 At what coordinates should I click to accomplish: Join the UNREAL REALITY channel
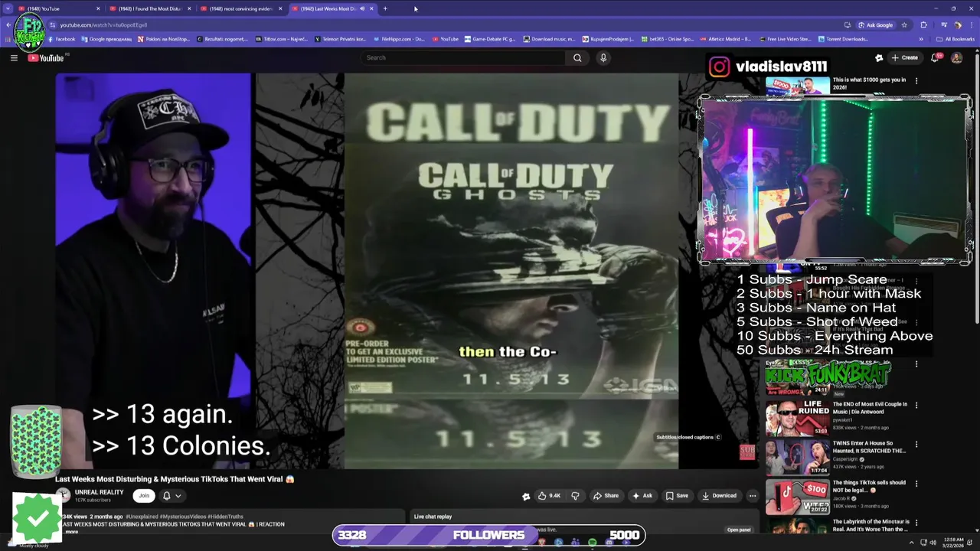(143, 495)
